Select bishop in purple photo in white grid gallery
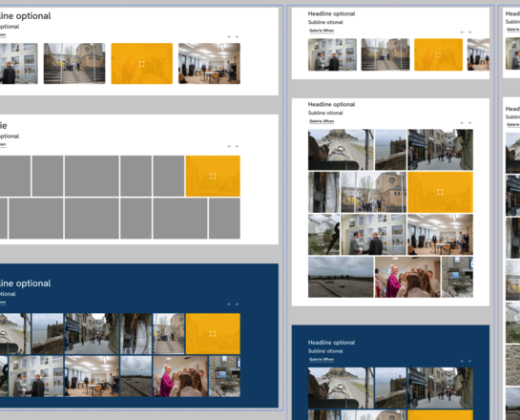The width and height of the screenshot is (520, 420). tap(407, 277)
